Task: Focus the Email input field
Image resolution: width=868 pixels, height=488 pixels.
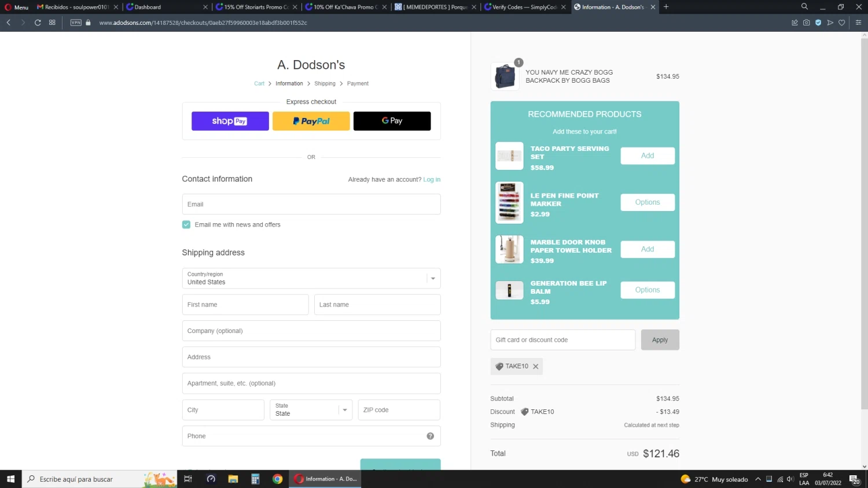Action: pos(311,204)
